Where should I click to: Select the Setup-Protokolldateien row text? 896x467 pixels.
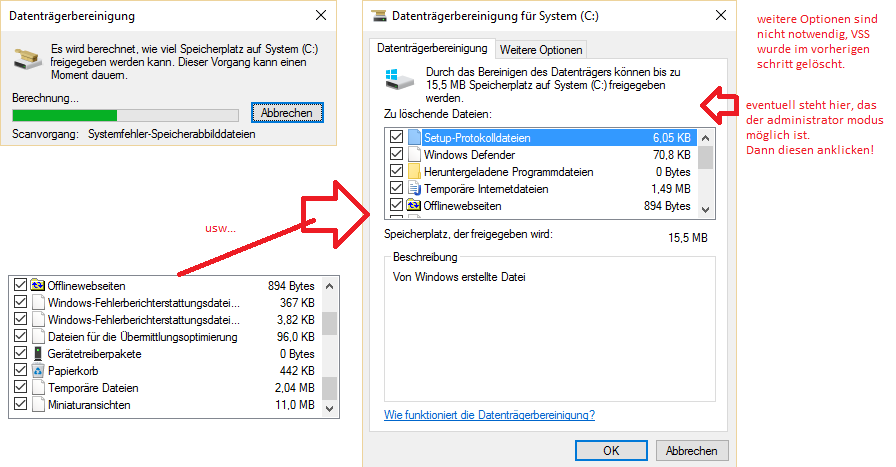tap(477, 138)
